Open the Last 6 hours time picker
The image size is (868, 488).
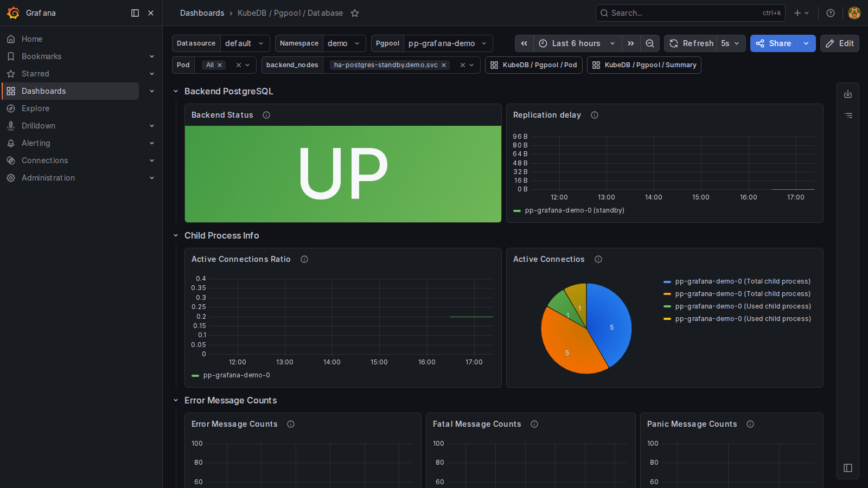click(577, 43)
